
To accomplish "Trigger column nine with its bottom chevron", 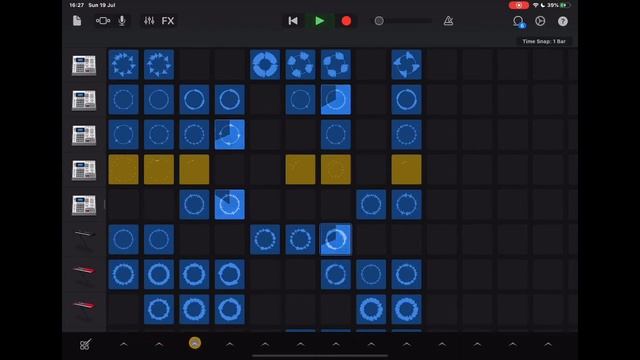I will 407,345.
